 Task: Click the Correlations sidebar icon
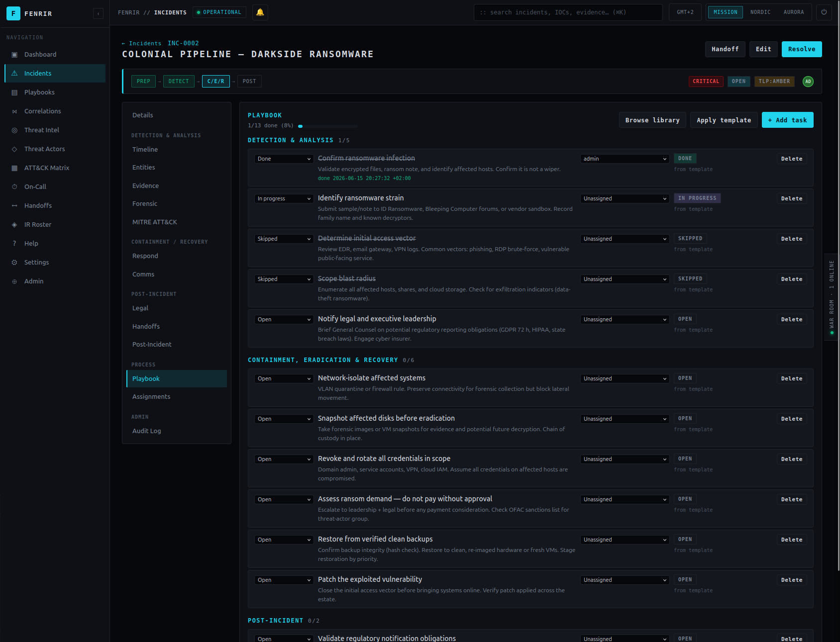(x=14, y=111)
